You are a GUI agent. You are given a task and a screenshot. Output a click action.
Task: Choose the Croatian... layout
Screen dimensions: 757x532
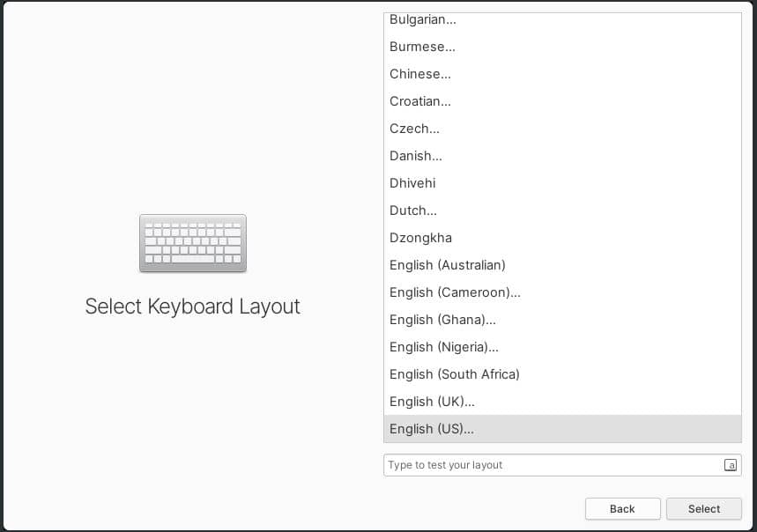[x=562, y=101]
